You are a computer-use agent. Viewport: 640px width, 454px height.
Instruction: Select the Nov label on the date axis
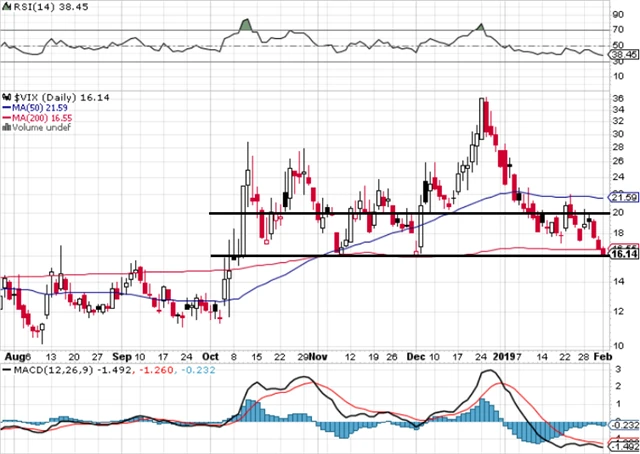pos(316,356)
